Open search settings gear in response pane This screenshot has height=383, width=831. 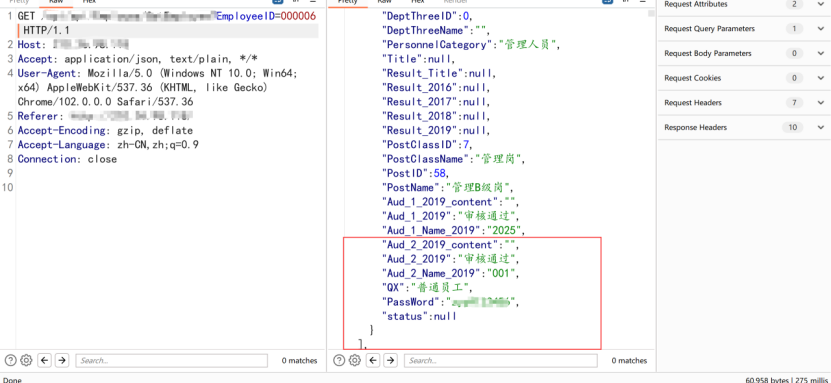[x=355, y=360]
